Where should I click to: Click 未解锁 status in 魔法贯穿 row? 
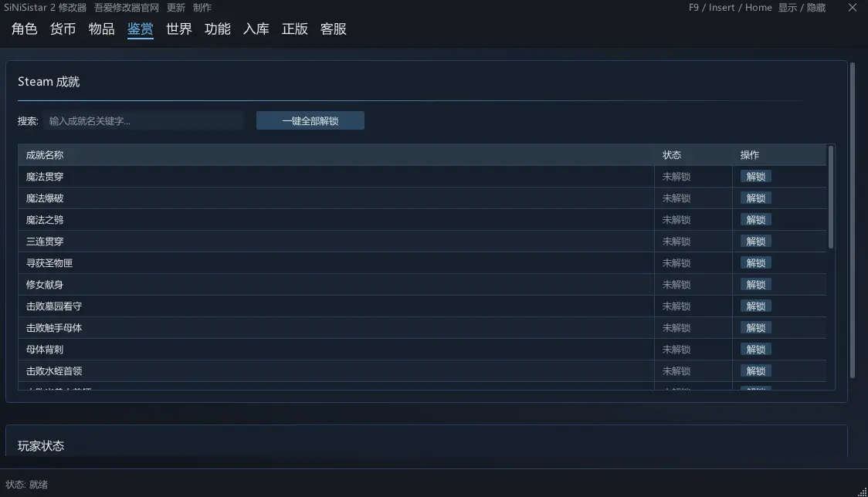(676, 177)
